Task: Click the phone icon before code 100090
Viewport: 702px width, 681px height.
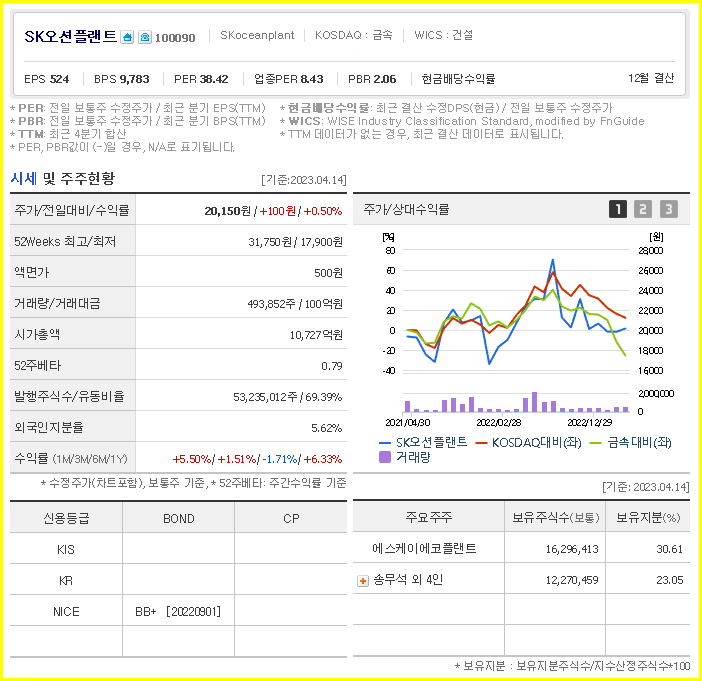Action: click(x=145, y=37)
